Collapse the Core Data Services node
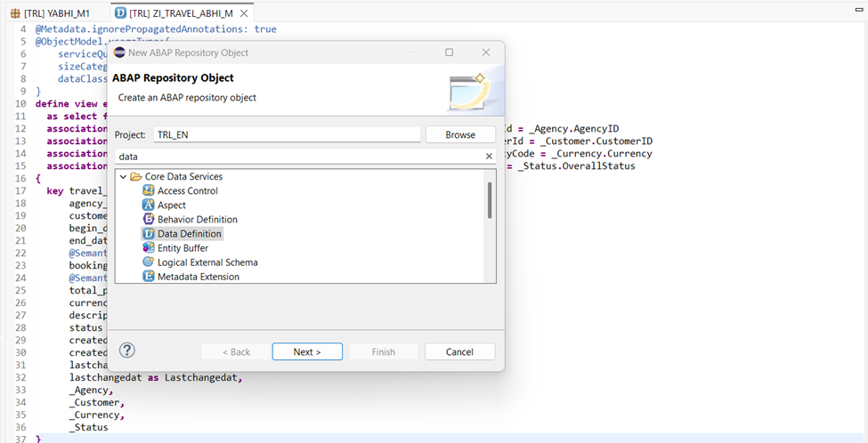This screenshot has height=443, width=868. pyautogui.click(x=123, y=177)
